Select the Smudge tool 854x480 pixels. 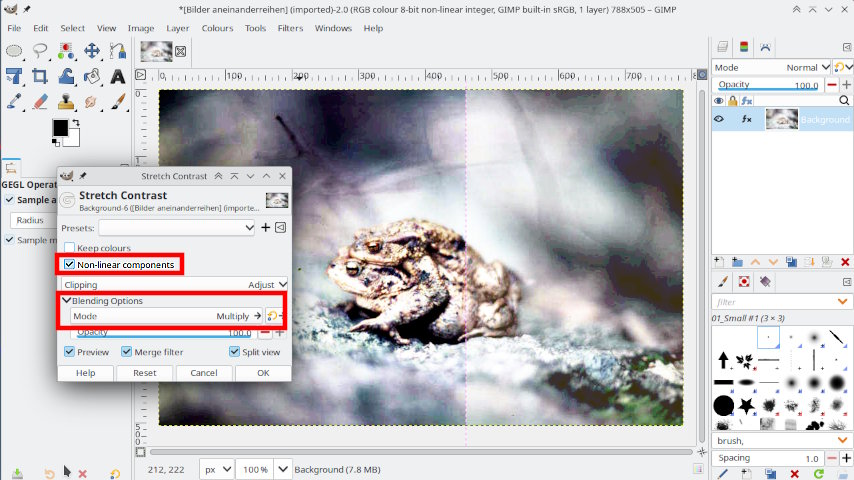tap(92, 102)
